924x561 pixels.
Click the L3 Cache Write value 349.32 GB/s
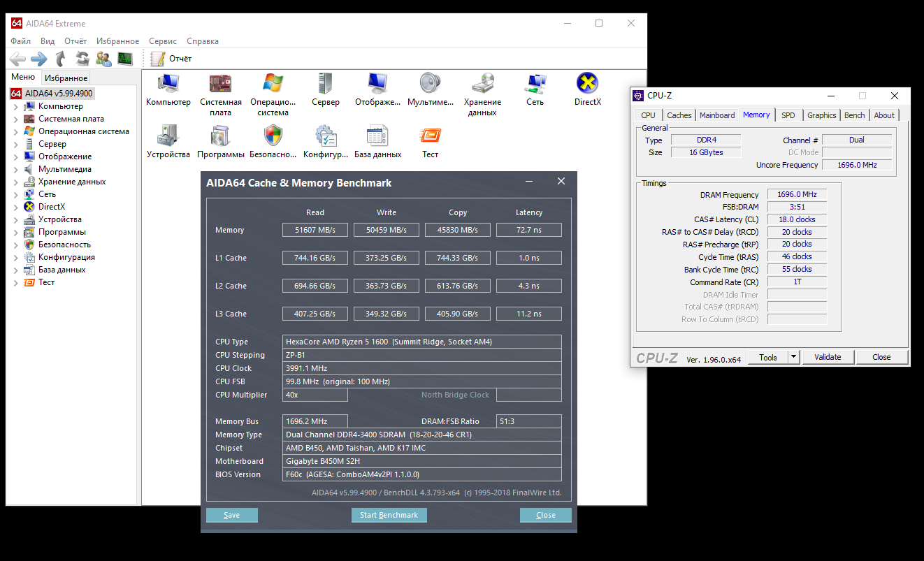(x=387, y=314)
